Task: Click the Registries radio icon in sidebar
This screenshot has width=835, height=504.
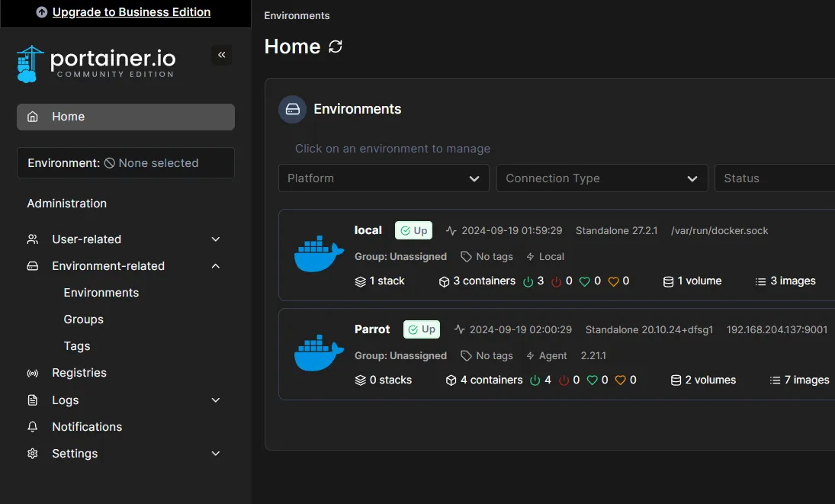Action: click(33, 374)
